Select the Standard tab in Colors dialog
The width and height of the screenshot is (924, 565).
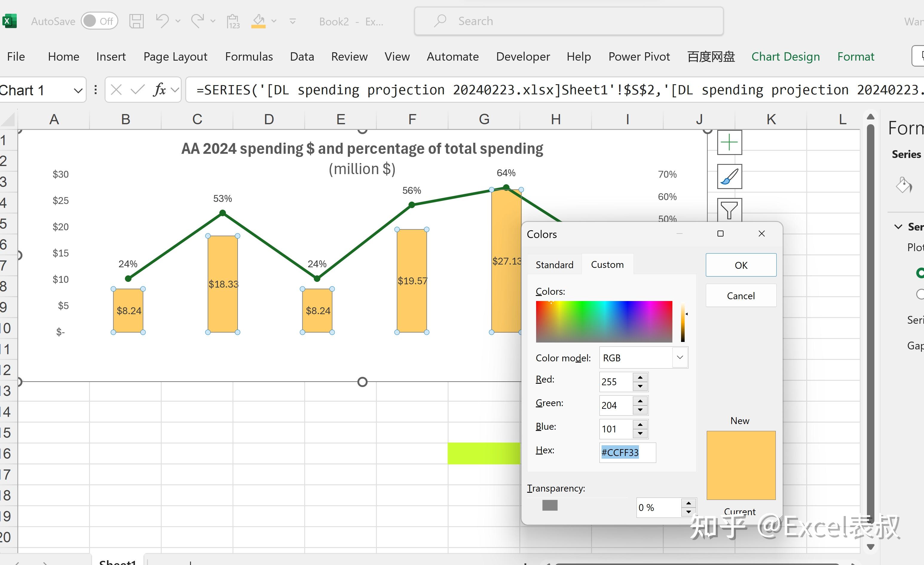click(554, 265)
